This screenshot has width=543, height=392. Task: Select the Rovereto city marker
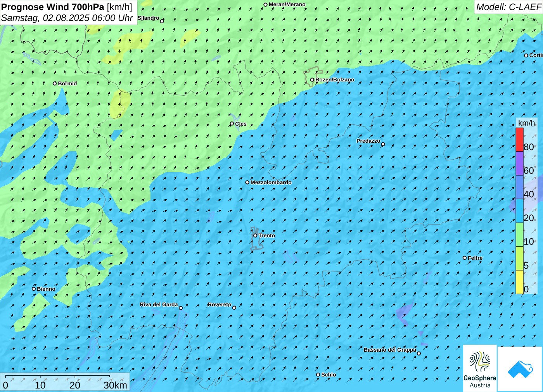(234, 308)
